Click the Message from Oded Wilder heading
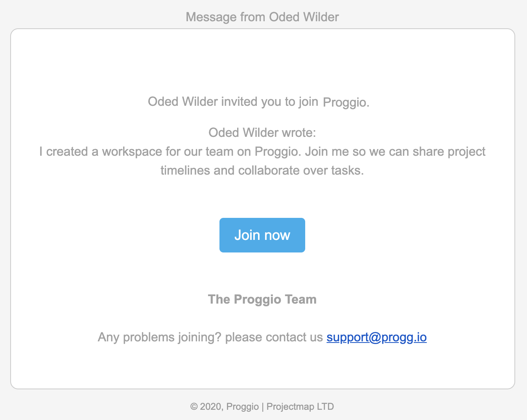 pyautogui.click(x=262, y=17)
